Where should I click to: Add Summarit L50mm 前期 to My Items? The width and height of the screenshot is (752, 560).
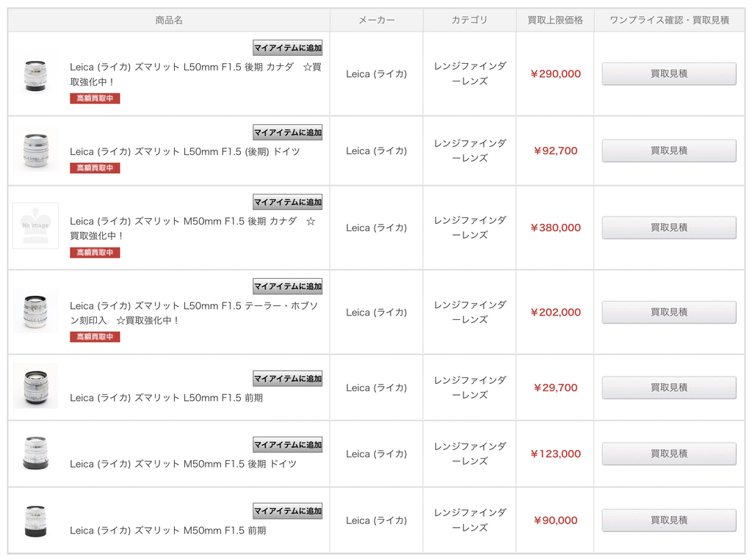(x=287, y=378)
